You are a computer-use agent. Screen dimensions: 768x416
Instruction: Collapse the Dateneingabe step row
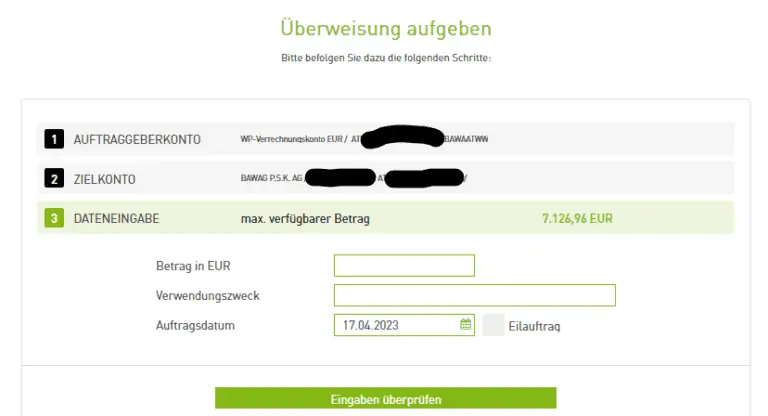point(385,218)
